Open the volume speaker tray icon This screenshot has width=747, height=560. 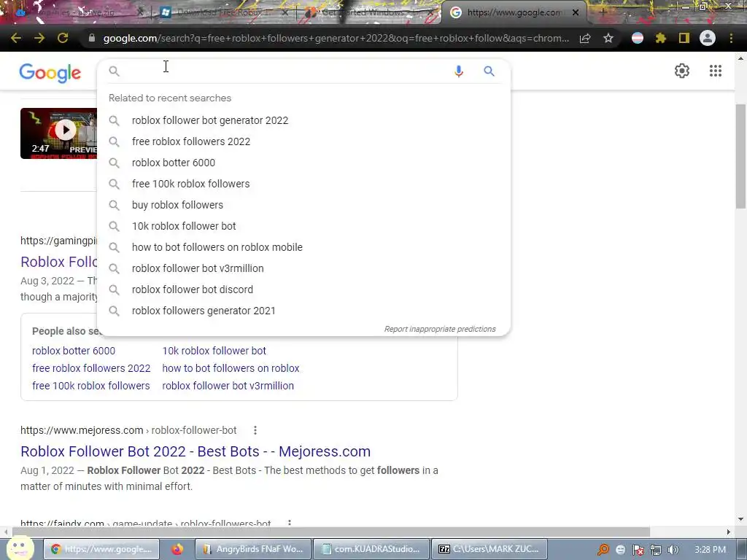click(x=673, y=550)
